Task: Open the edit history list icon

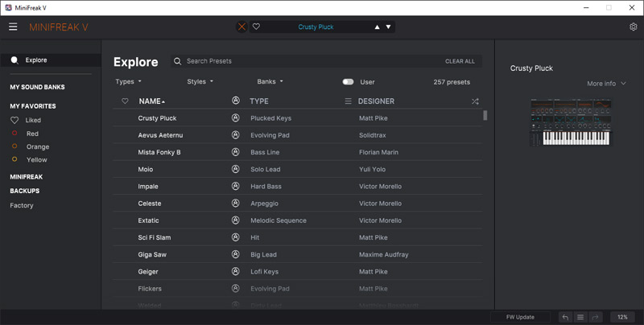Action: pyautogui.click(x=580, y=317)
